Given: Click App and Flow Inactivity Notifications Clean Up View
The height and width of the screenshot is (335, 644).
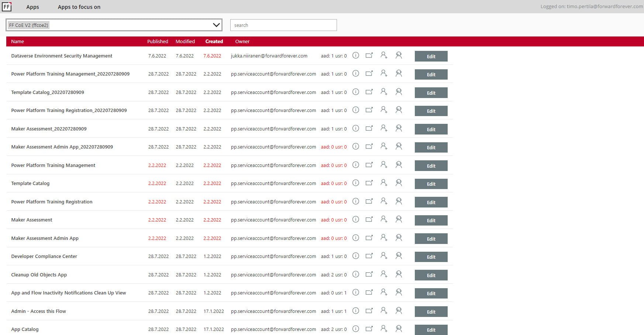Looking at the screenshot, I should [x=69, y=293].
